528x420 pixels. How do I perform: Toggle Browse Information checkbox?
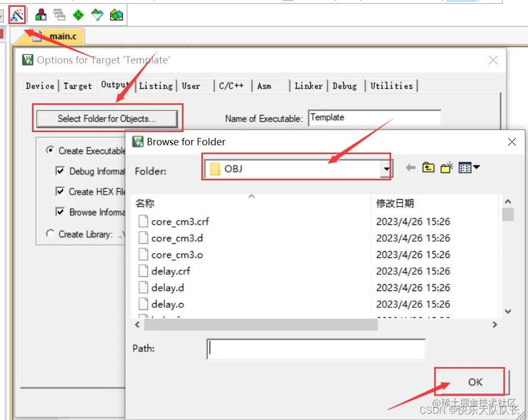click(x=60, y=212)
